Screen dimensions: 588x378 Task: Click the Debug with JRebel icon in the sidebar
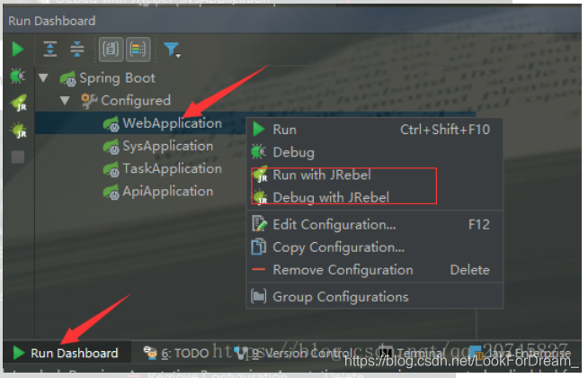click(19, 130)
